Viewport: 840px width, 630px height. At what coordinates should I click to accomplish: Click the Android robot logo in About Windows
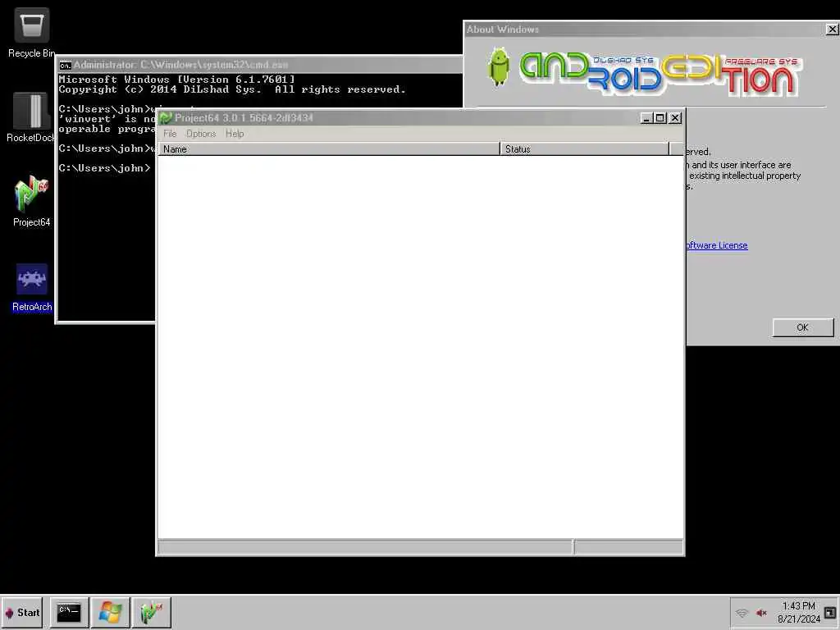(x=499, y=67)
